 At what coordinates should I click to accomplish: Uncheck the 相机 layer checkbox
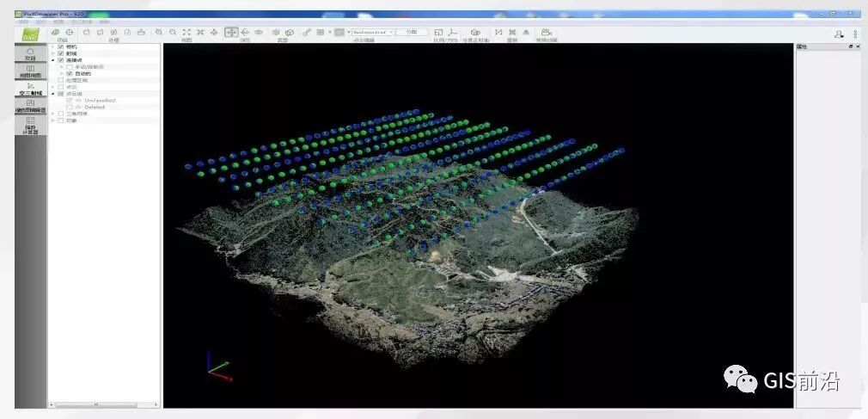[61, 47]
